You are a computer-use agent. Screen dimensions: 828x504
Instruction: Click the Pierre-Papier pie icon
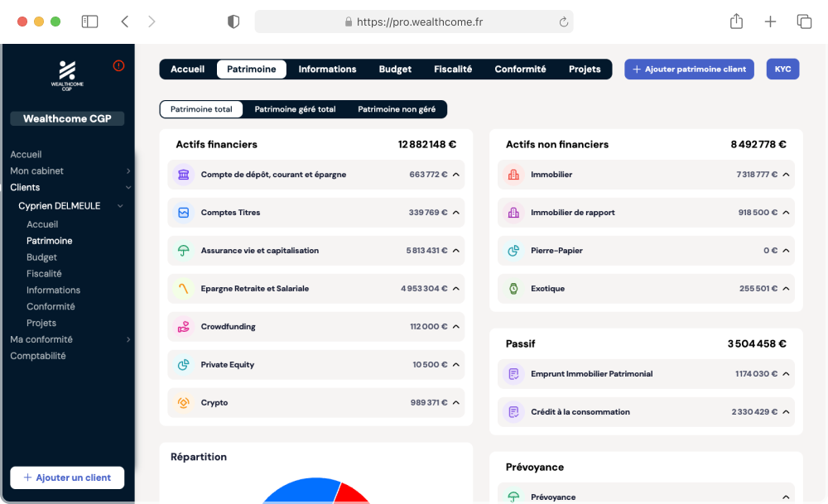click(x=513, y=251)
